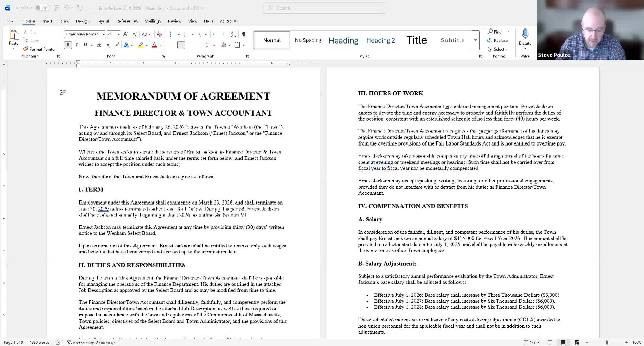Open the References tab
This screenshot has height=346, width=644.
pos(127,21)
